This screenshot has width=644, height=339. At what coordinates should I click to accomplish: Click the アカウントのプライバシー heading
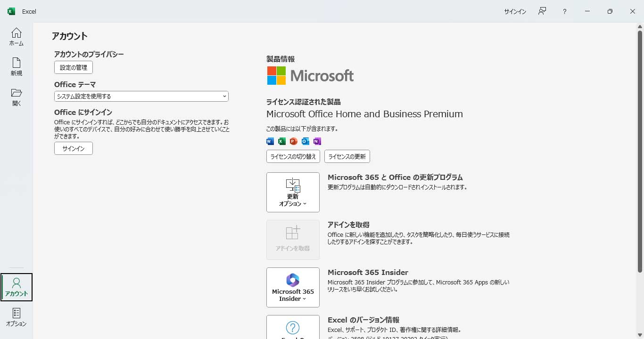(x=89, y=54)
